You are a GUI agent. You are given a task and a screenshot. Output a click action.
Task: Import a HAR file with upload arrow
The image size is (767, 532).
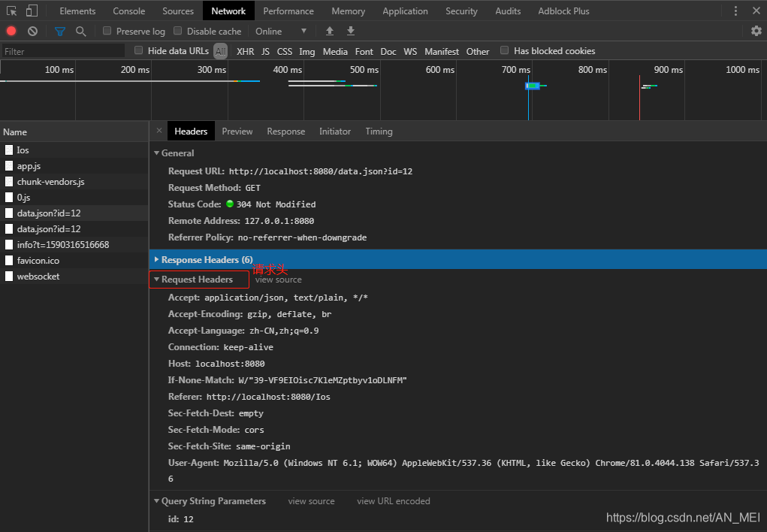(x=330, y=32)
